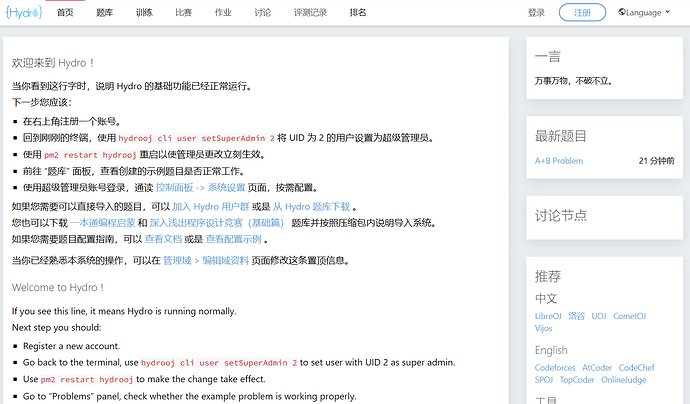Click the quote 万事万物，不破不立。
The image size is (690, 404).
pos(573,81)
